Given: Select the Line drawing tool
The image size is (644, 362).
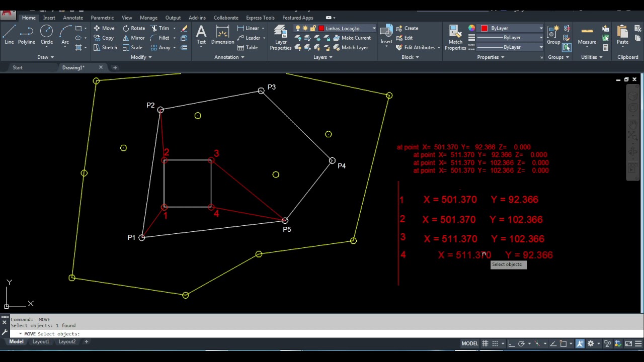Looking at the screenshot, I should click(x=9, y=35).
